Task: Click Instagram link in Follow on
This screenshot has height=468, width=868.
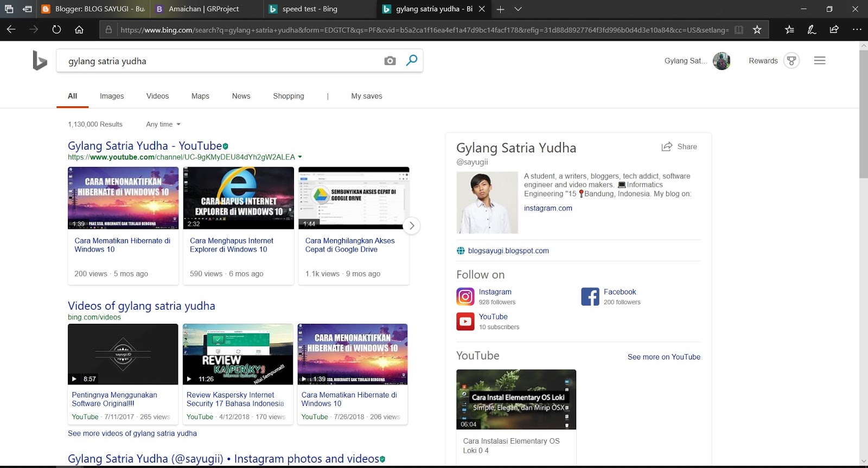Action: click(x=495, y=292)
